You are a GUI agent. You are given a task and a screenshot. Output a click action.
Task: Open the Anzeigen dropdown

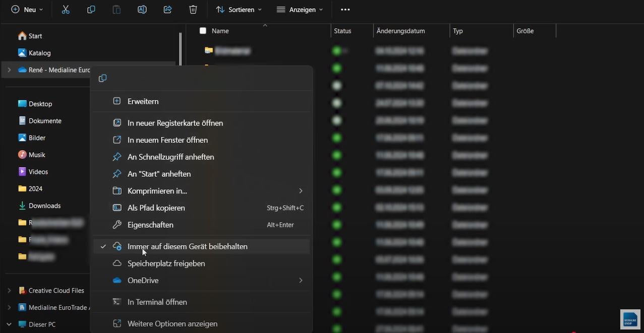pyautogui.click(x=300, y=10)
